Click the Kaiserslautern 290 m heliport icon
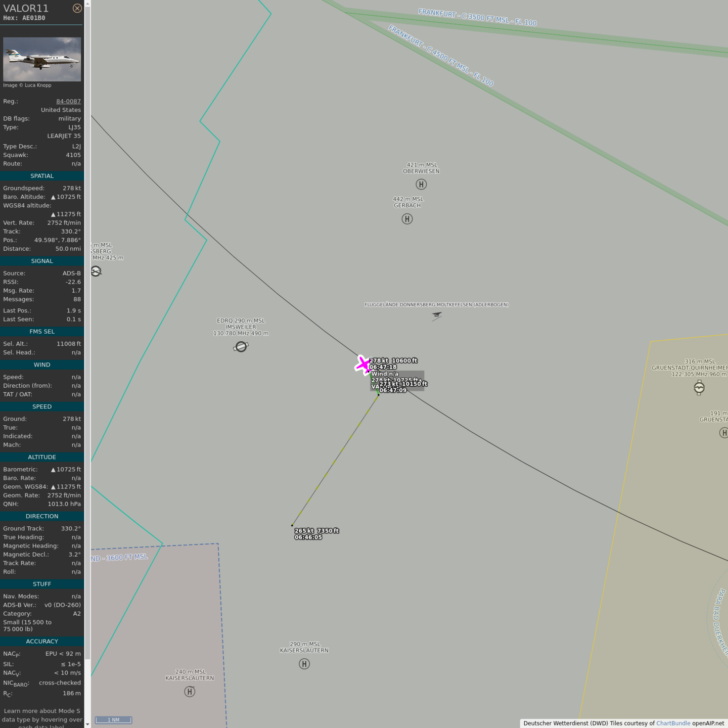 click(x=304, y=664)
